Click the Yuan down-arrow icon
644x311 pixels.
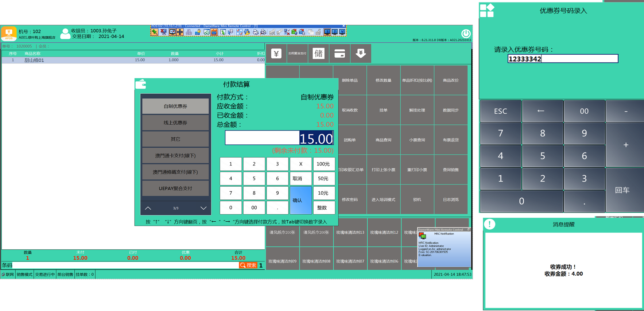[x=361, y=54]
